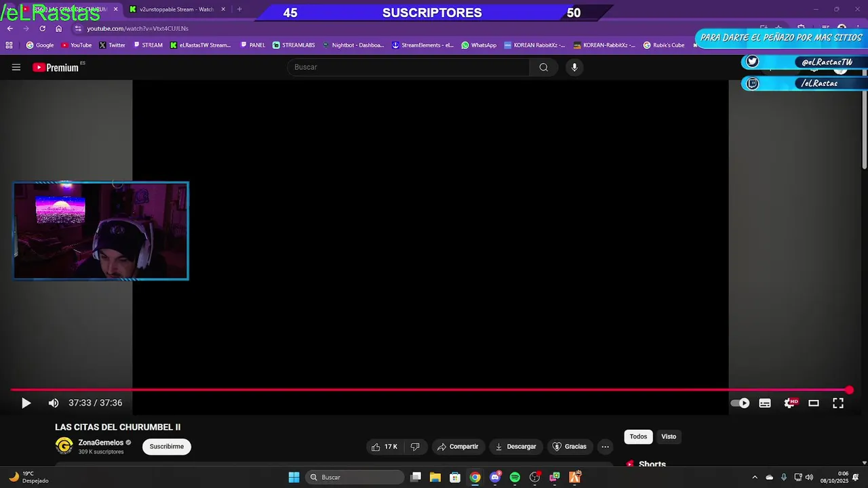868x488 pixels.
Task: Open the Windows Start menu
Action: pos(294,477)
